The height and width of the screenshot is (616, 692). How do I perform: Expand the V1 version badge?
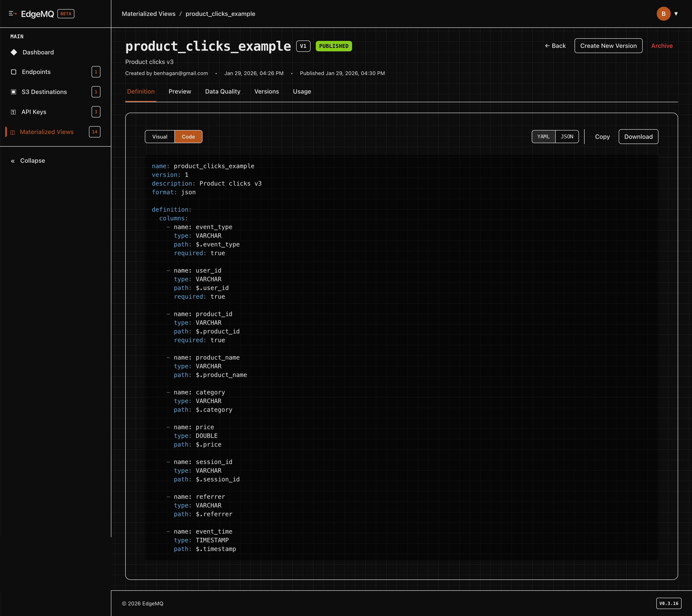pos(303,46)
